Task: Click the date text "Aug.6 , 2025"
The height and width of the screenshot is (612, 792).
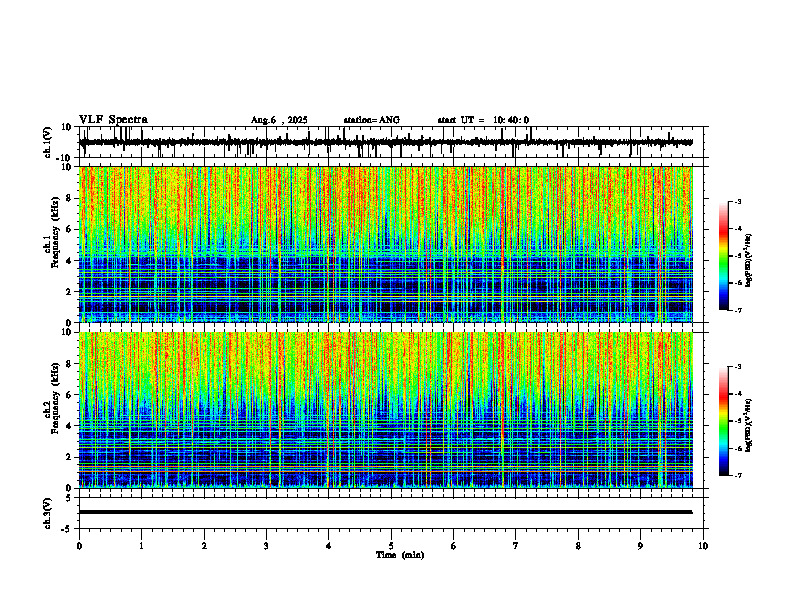Action: (279, 120)
